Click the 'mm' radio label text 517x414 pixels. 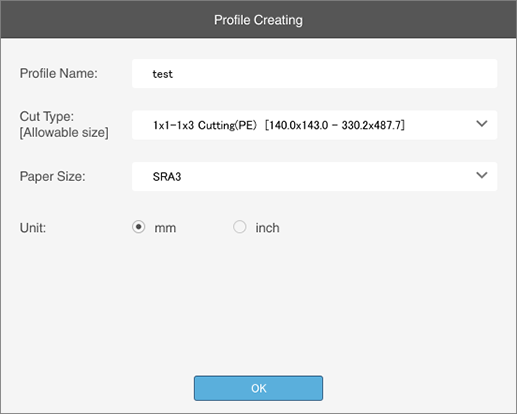point(165,228)
